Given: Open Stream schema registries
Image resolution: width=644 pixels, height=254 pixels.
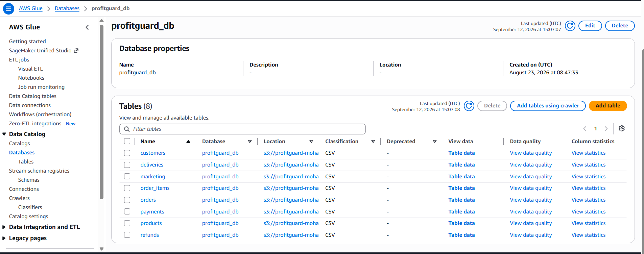Looking at the screenshot, I should 39,171.
